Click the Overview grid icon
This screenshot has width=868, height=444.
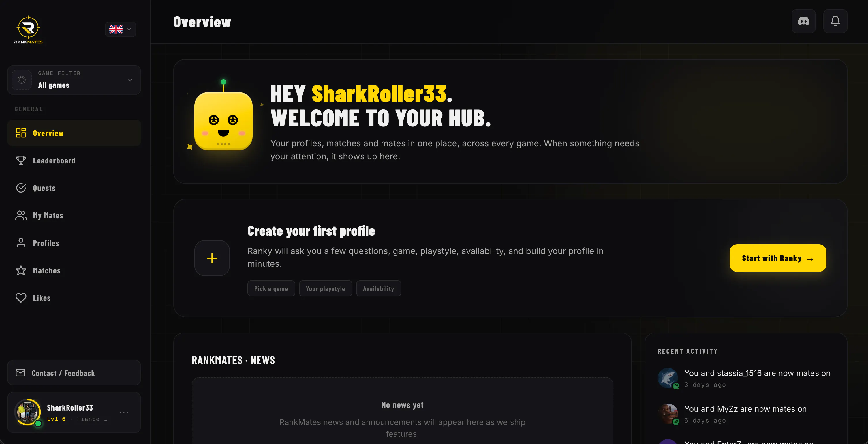pos(21,133)
